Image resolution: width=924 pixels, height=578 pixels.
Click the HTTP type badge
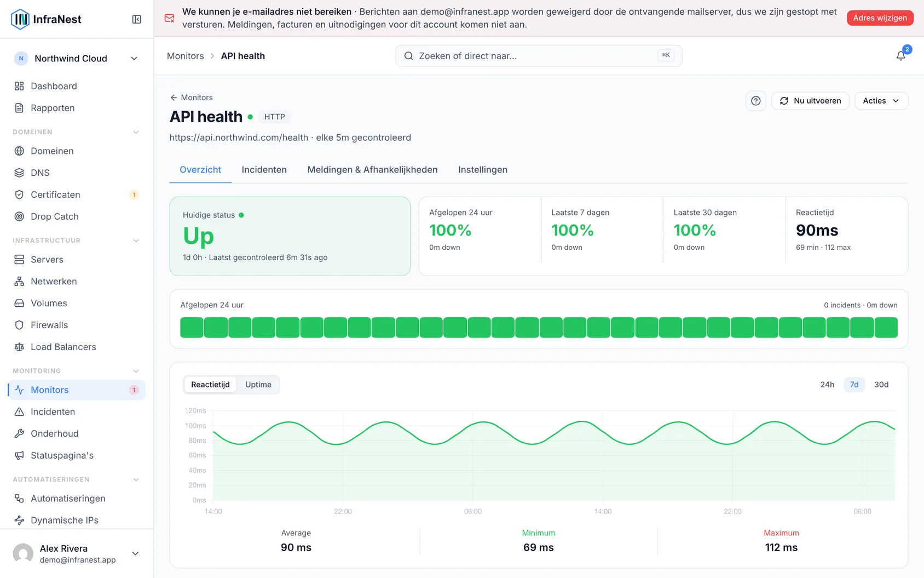click(x=274, y=117)
